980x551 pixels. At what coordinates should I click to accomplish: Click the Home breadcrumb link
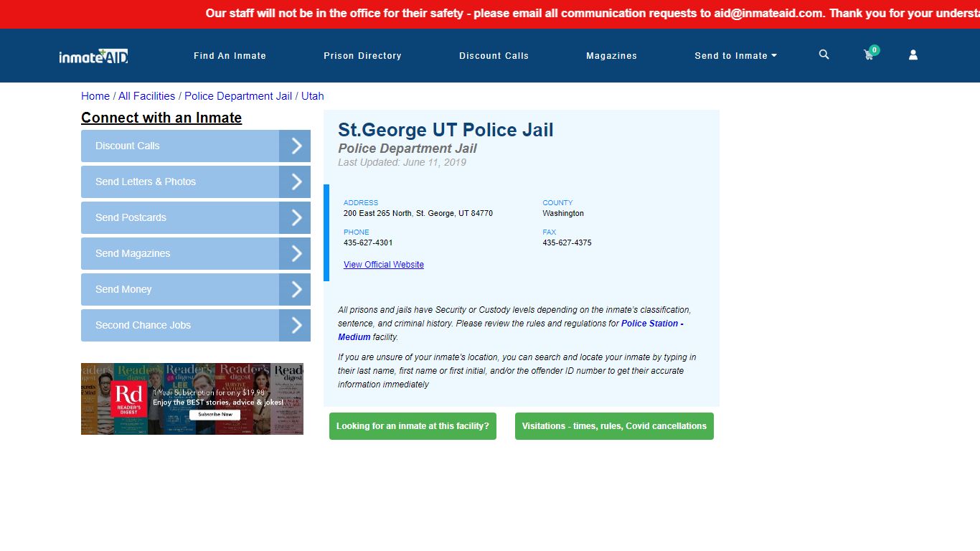(x=95, y=96)
